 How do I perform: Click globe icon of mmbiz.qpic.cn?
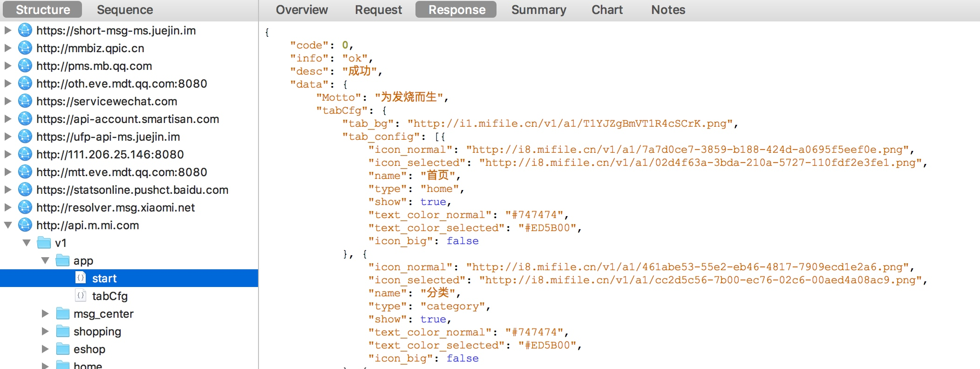click(25, 48)
